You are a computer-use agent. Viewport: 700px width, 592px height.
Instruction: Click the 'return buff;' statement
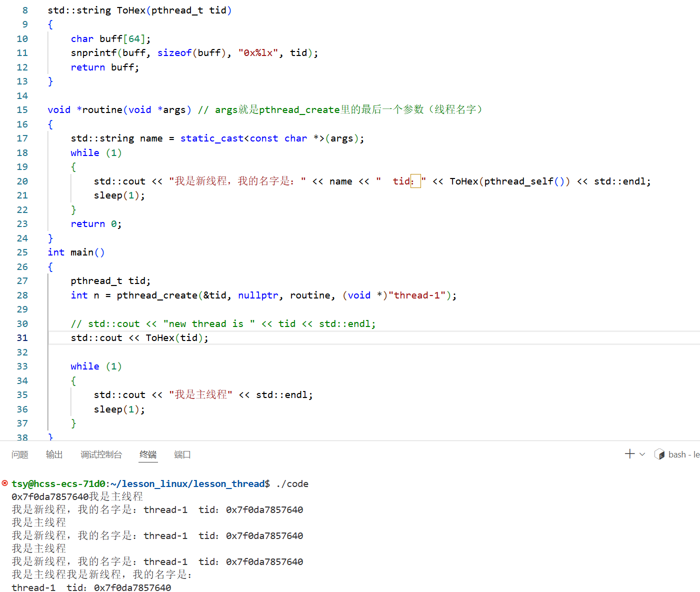(x=105, y=67)
